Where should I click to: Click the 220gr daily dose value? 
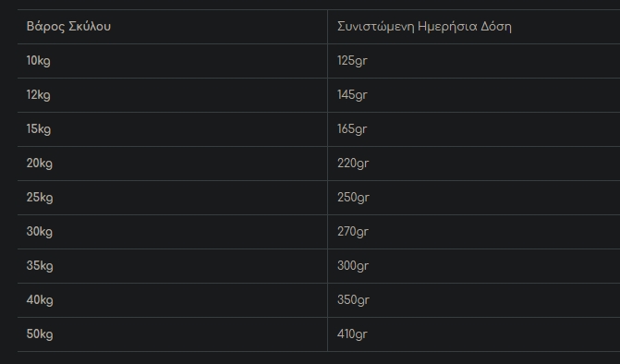353,164
